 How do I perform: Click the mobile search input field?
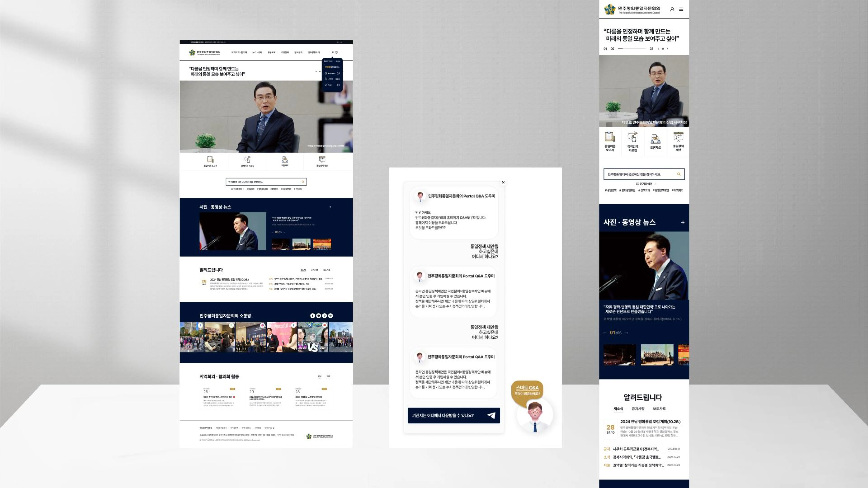[x=644, y=174]
